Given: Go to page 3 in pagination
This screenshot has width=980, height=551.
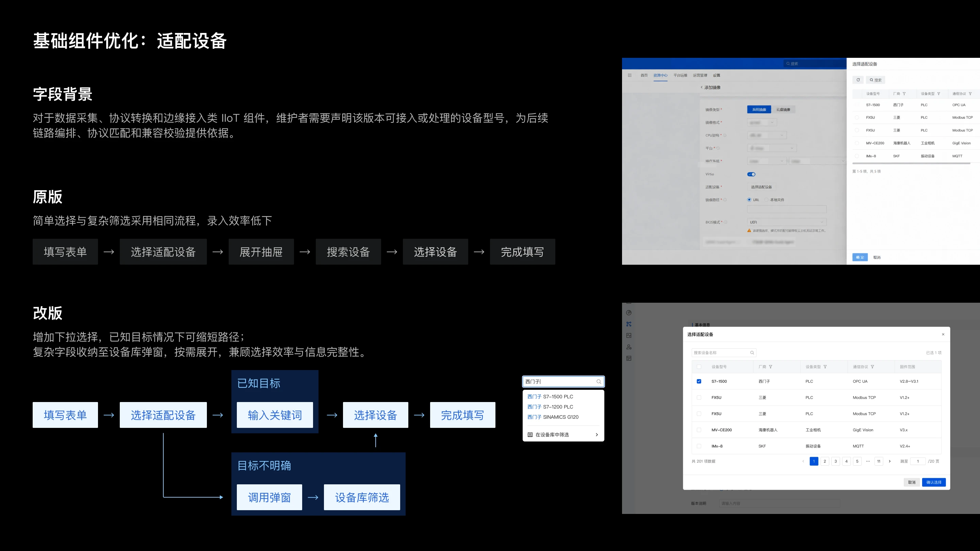Looking at the screenshot, I should [x=835, y=461].
